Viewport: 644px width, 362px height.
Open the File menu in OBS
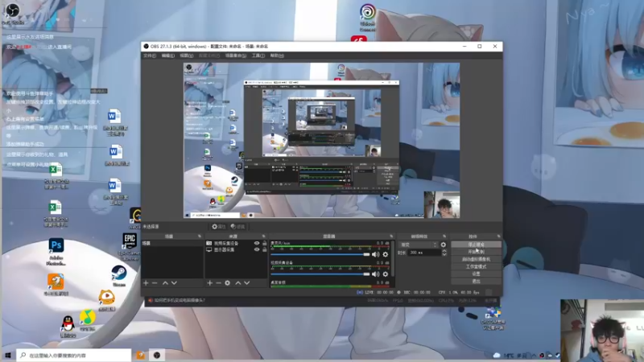[x=149, y=56]
